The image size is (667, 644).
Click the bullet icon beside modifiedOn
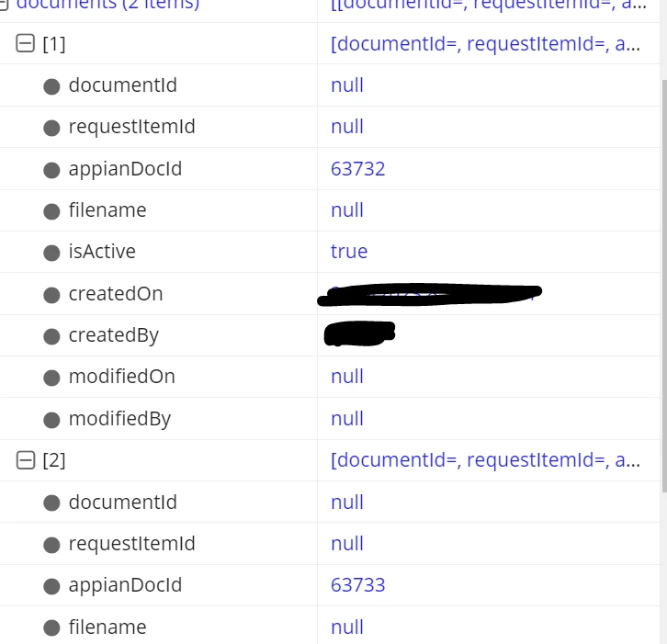click(51, 378)
